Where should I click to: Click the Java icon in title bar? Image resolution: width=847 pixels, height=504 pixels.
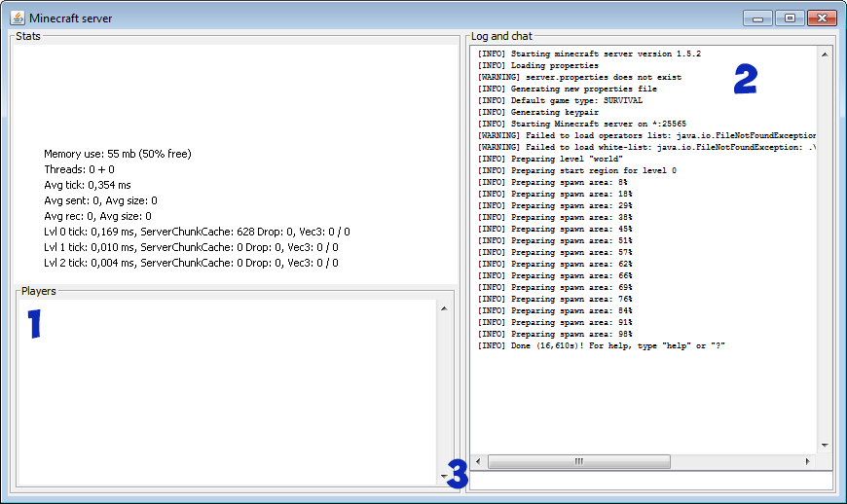[18, 18]
